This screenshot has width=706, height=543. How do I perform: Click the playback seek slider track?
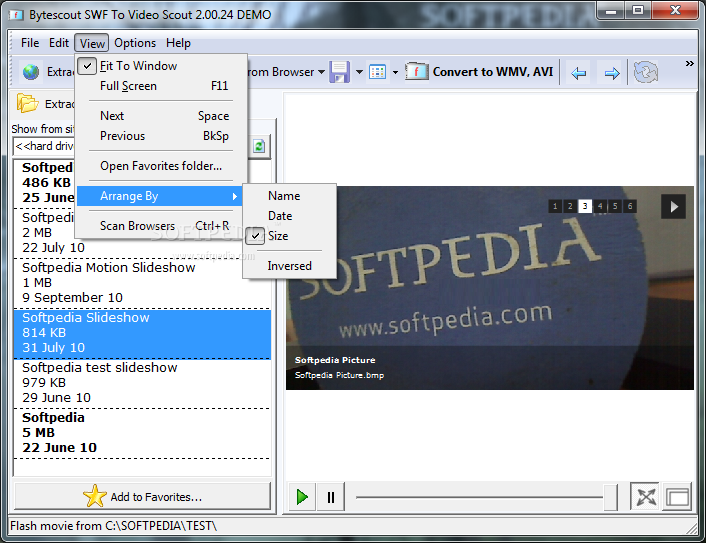(479, 497)
